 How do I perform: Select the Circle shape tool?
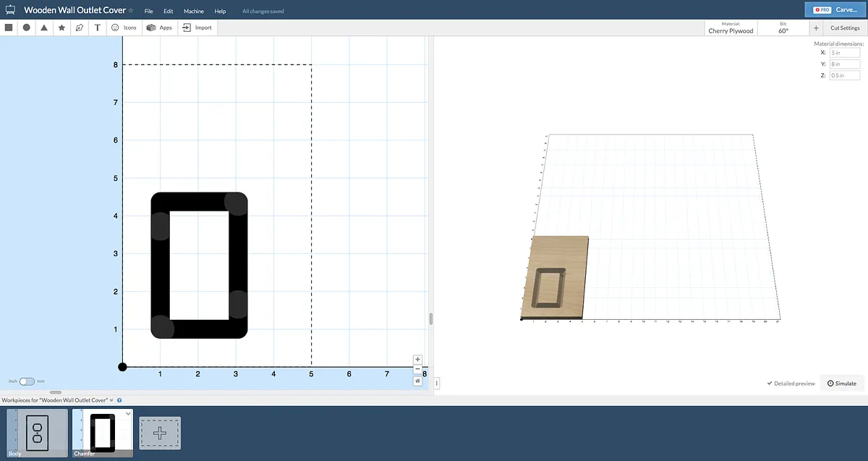coord(27,28)
